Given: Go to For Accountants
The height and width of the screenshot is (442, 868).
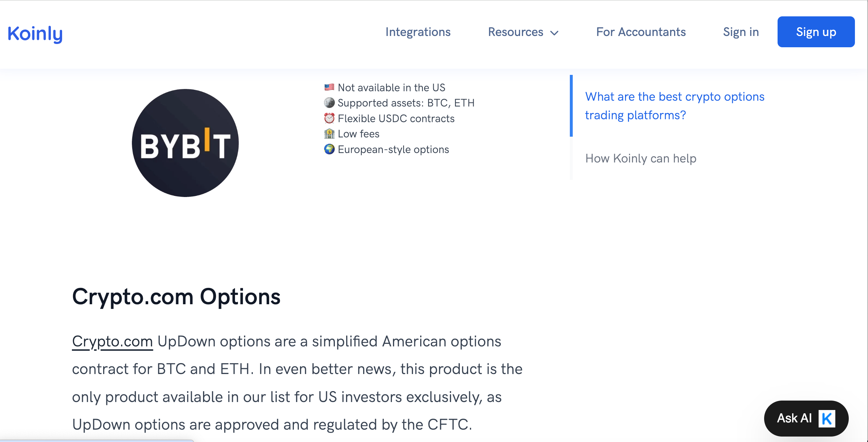Looking at the screenshot, I should [641, 32].
